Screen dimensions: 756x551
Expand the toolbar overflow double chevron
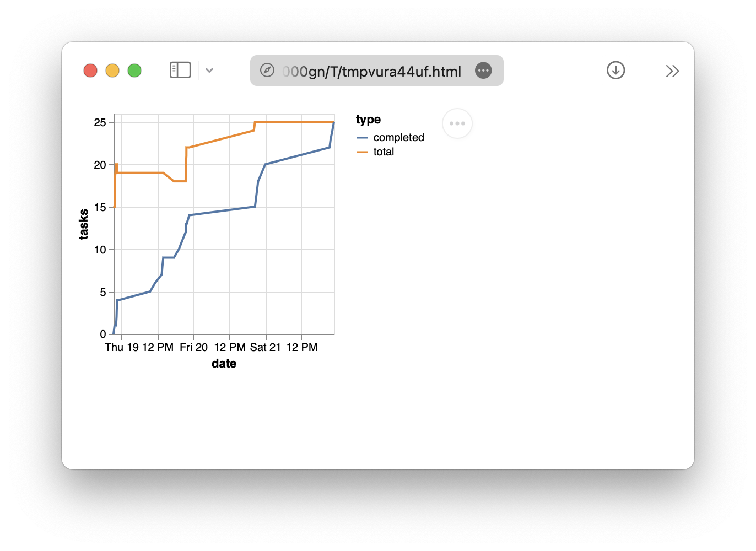coord(672,71)
